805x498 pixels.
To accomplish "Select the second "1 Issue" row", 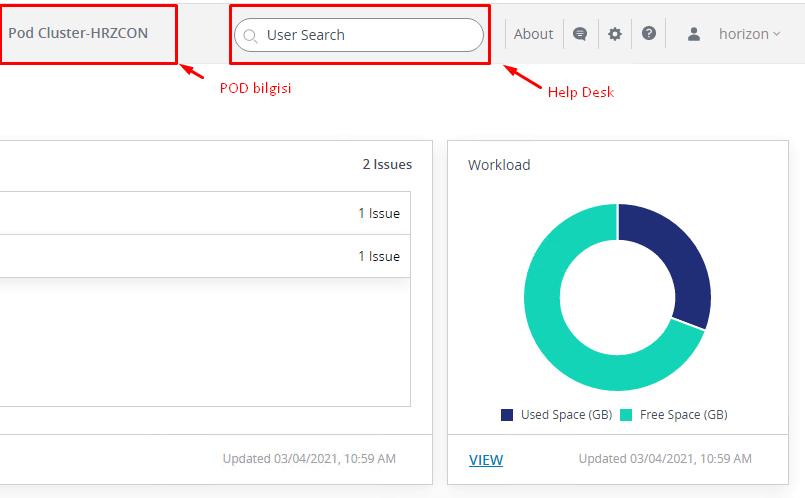I will click(x=379, y=256).
